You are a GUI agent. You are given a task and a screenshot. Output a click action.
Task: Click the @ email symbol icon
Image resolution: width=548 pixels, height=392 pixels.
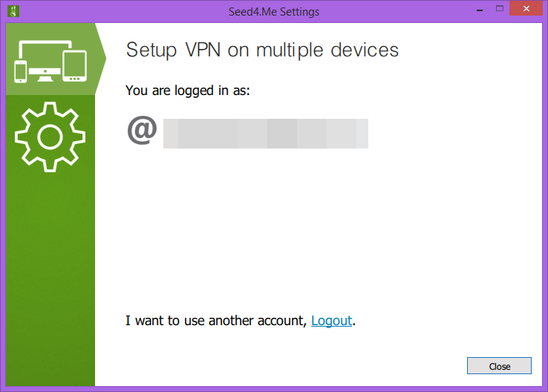(142, 131)
